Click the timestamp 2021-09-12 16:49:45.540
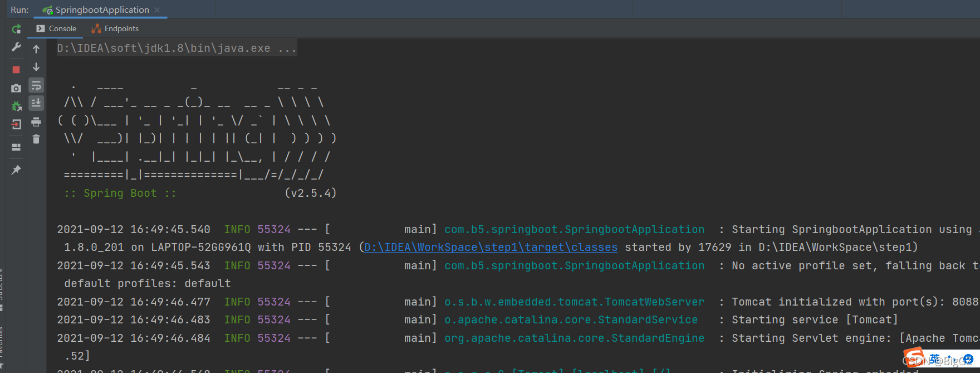This screenshot has width=980, height=373. 134,229
